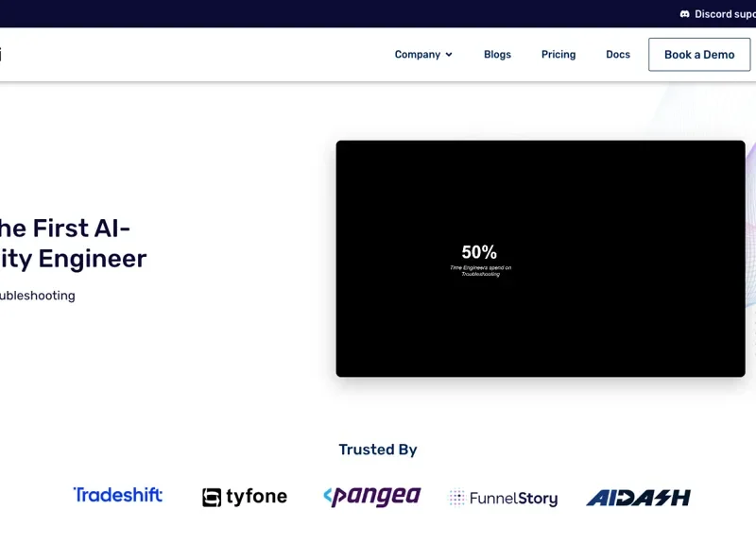Image resolution: width=756 pixels, height=544 pixels.
Task: Go to the Blogs page
Action: coord(497,55)
